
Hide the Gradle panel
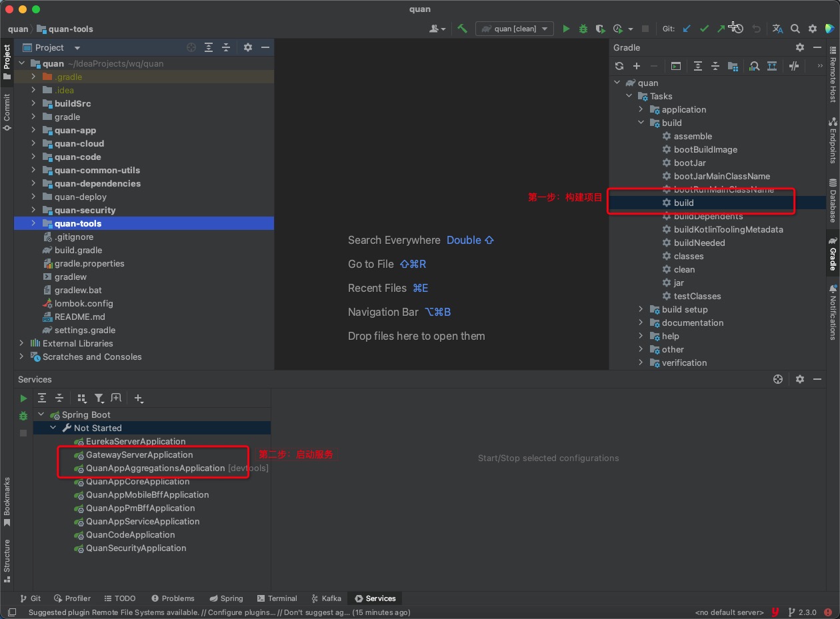click(x=817, y=47)
